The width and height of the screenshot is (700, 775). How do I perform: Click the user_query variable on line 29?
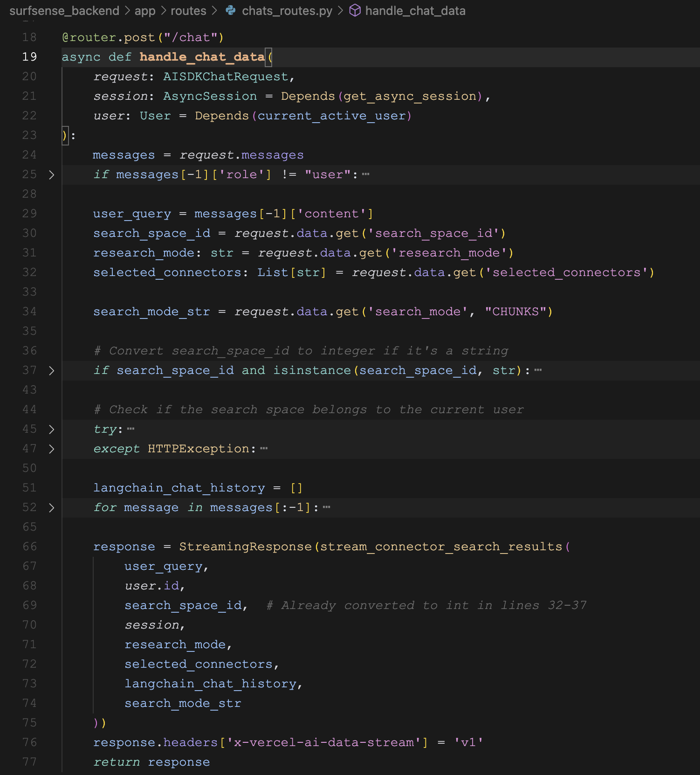click(132, 214)
